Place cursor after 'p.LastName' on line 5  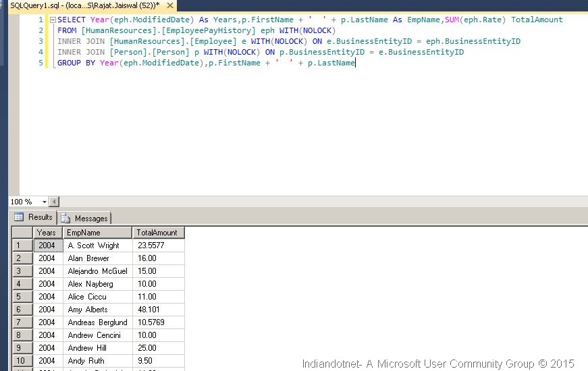point(355,63)
